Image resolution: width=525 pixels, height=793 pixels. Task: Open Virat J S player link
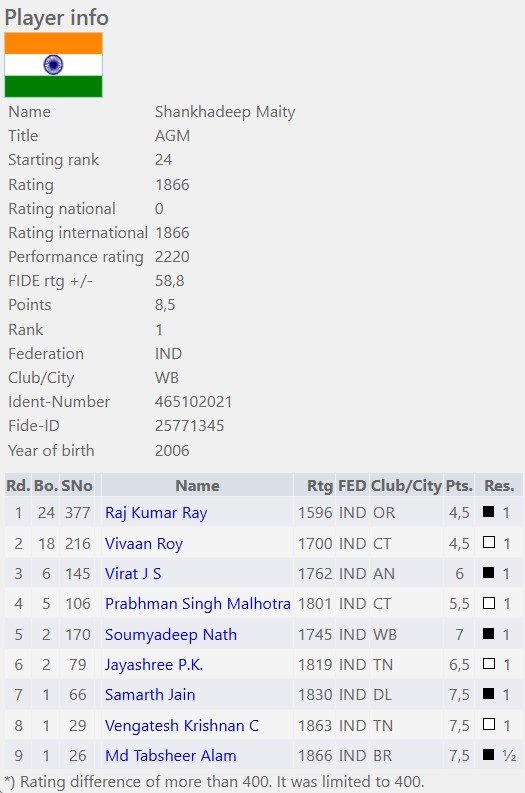pos(133,574)
